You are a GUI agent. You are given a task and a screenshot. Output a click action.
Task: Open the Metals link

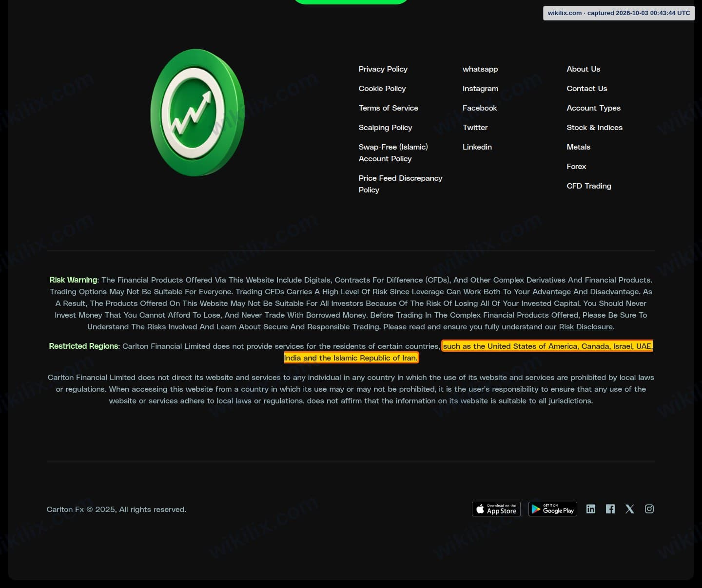579,147
